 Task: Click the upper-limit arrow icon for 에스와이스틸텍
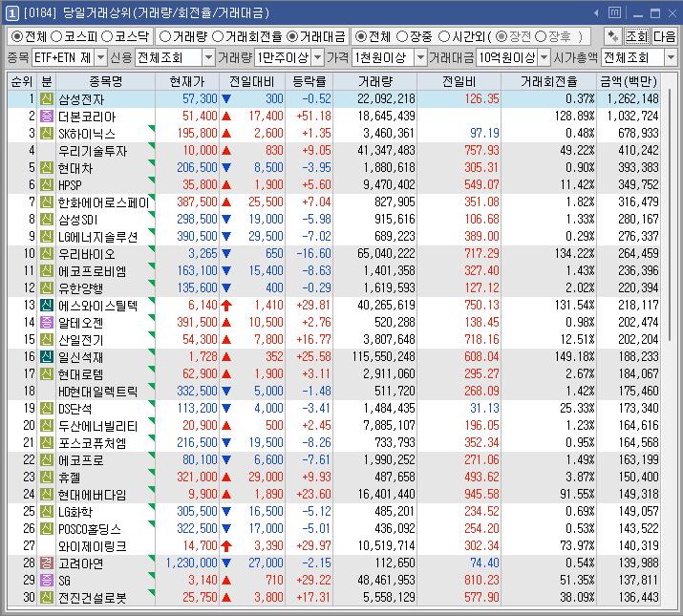(226, 305)
